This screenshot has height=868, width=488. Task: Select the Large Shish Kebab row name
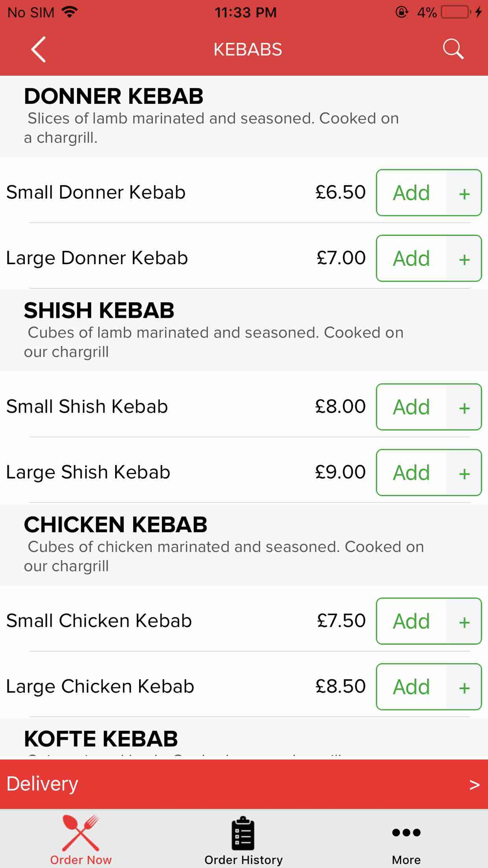click(x=88, y=472)
